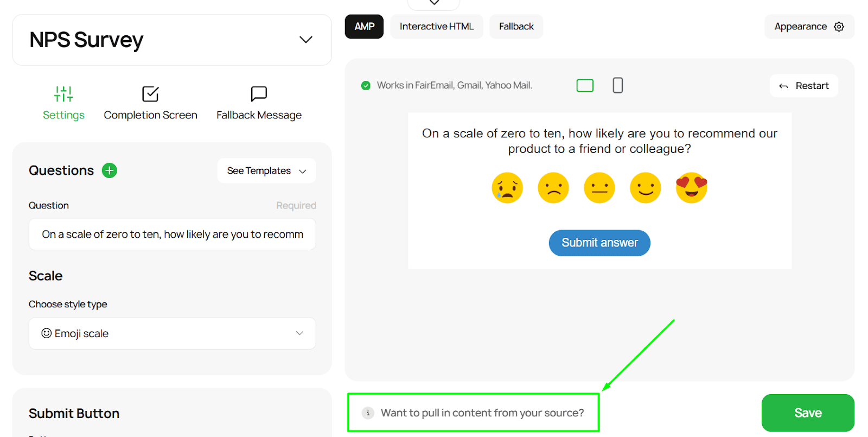
Task: Switch preview to mobile view
Action: coord(617,85)
